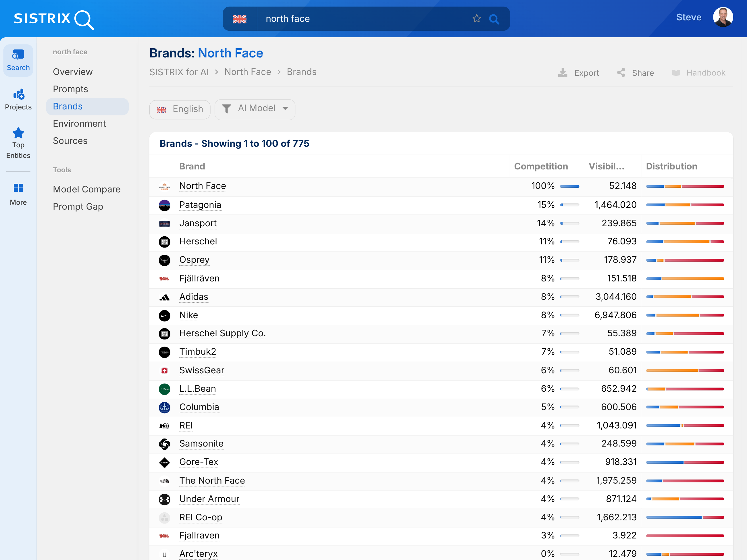Click the magnifier search icon in search bar
This screenshot has height=560, width=747.
pos(494,19)
